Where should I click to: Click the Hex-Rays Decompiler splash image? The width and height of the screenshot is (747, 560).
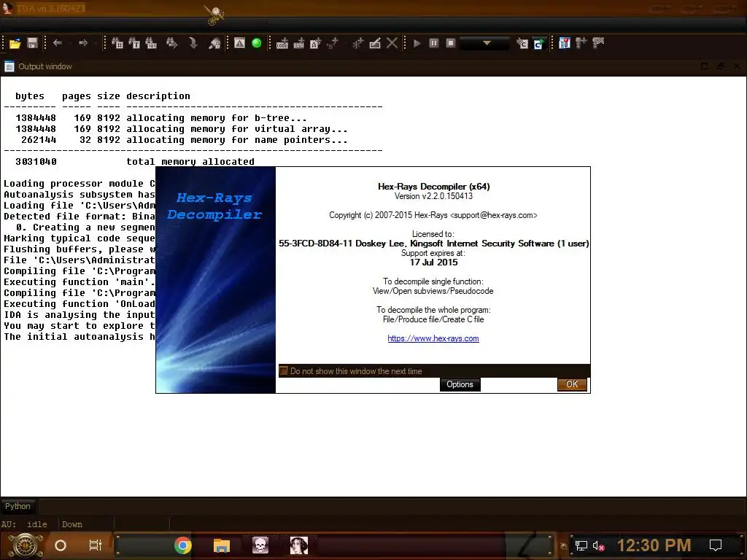pos(216,280)
